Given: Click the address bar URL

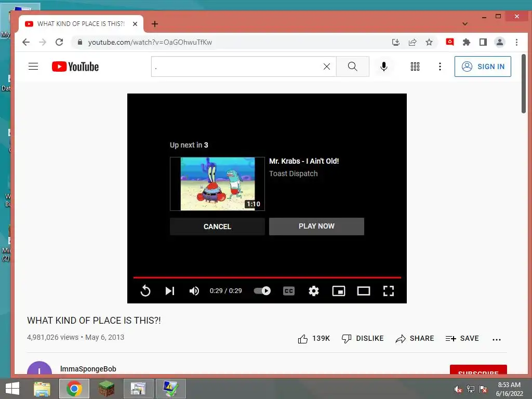Looking at the screenshot, I should 150,42.
